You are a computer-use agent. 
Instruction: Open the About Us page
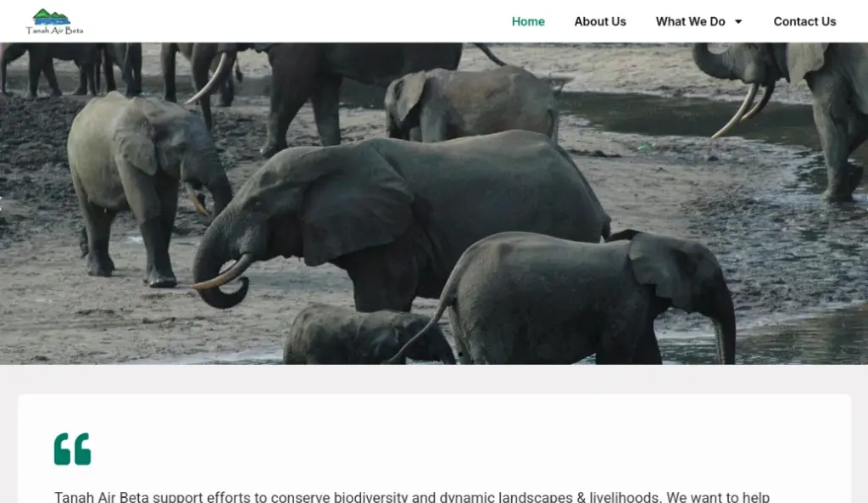pos(600,22)
